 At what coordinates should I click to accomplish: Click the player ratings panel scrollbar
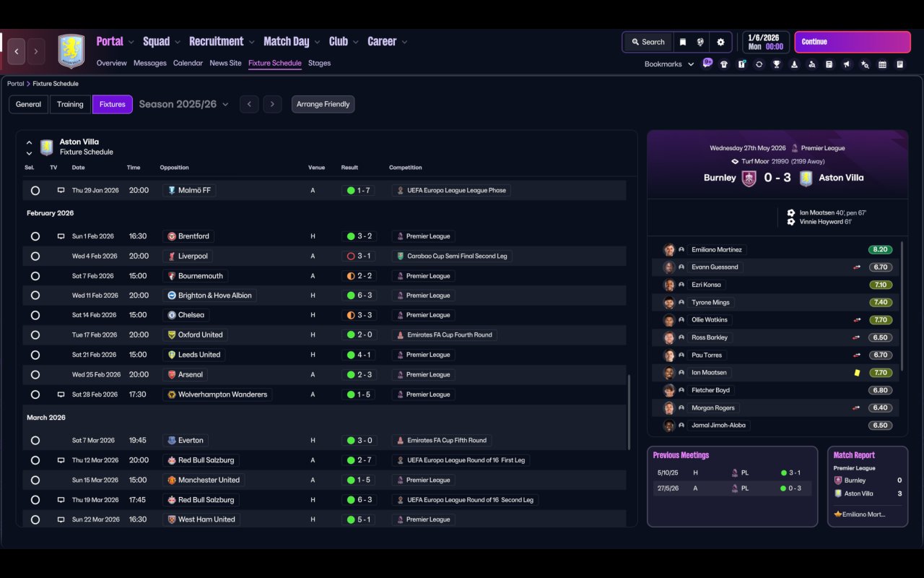click(902, 306)
